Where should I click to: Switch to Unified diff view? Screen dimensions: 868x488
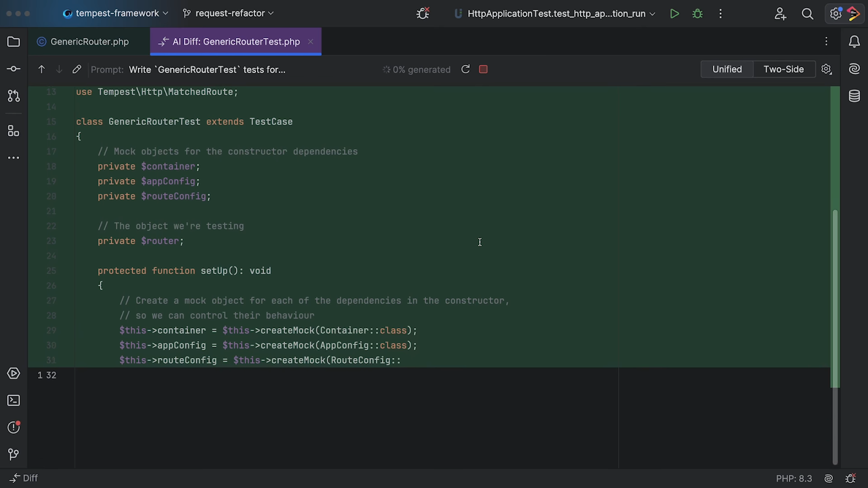point(727,69)
